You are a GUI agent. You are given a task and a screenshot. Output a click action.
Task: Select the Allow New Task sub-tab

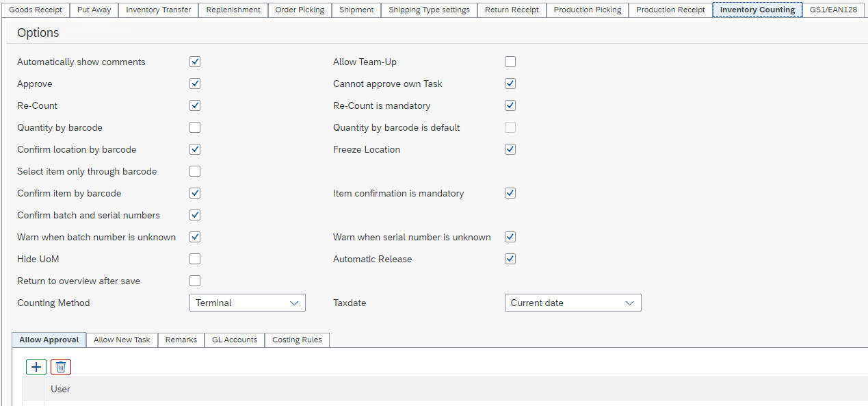[x=122, y=340]
